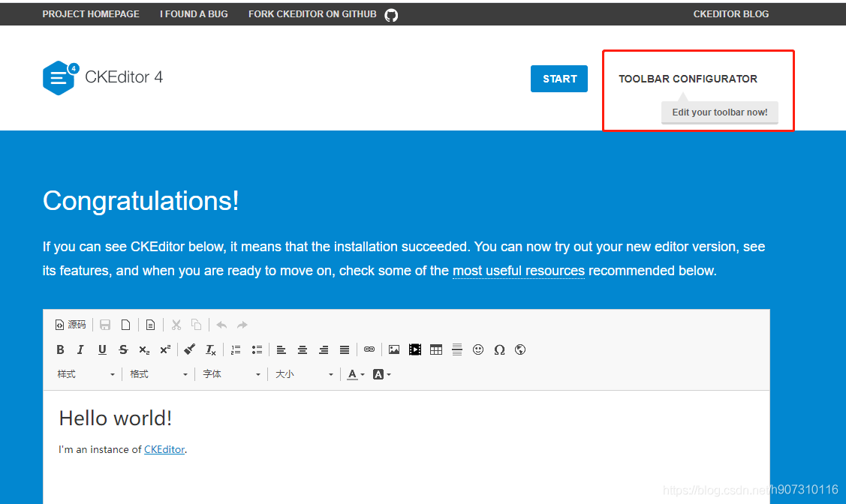Click the Congratulations! heading
The height and width of the screenshot is (504, 846).
click(141, 200)
